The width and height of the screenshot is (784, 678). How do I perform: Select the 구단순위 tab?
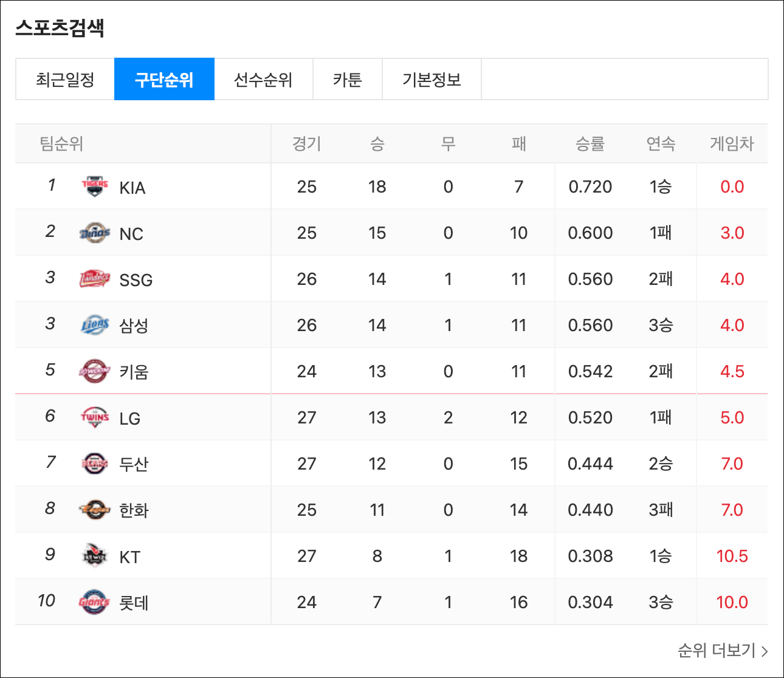pos(164,80)
